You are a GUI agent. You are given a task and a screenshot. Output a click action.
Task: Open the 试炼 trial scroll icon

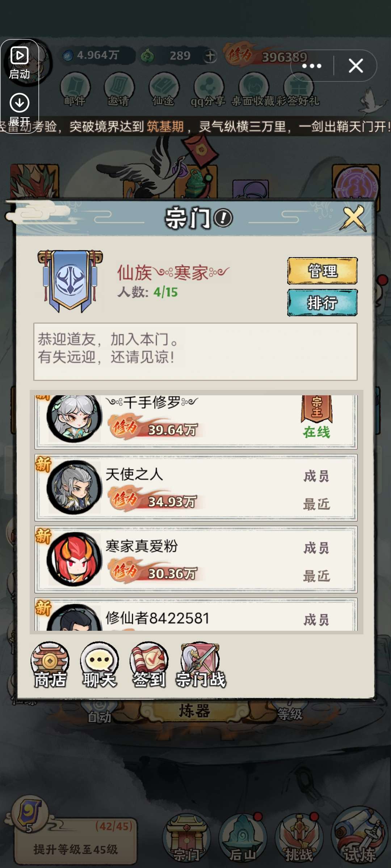(x=360, y=836)
